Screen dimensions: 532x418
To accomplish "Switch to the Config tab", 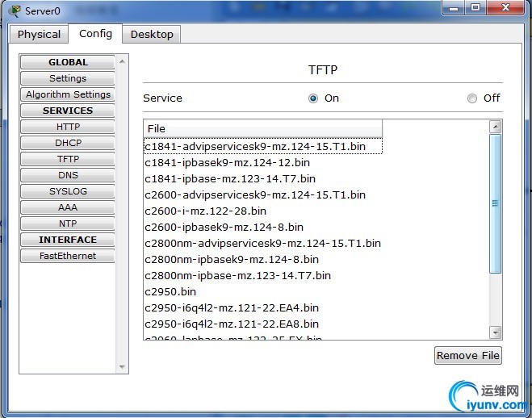I will pyautogui.click(x=95, y=34).
